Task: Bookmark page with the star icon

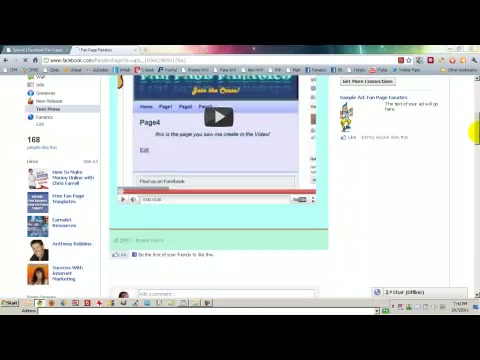Action: pos(409,60)
